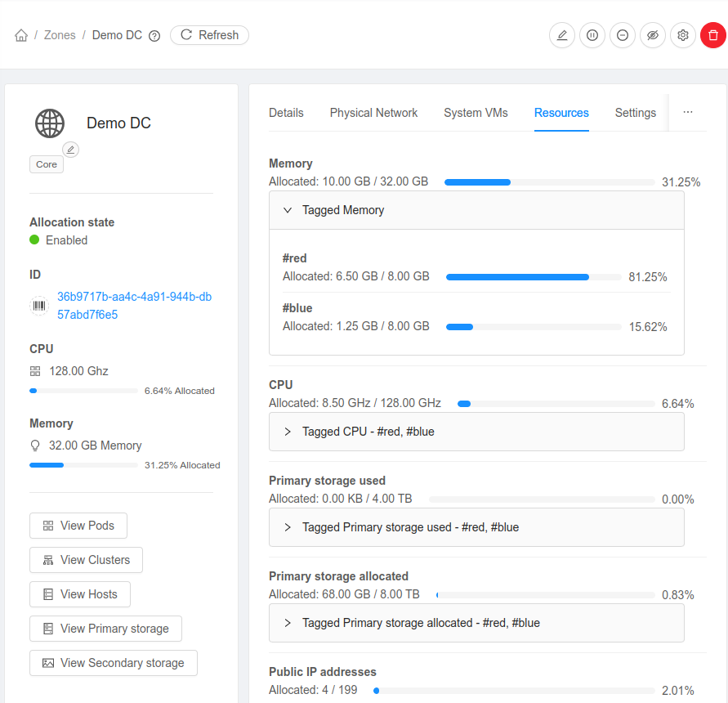Click the View Pods button
Viewport: 728px width, 703px height.
pos(78,526)
